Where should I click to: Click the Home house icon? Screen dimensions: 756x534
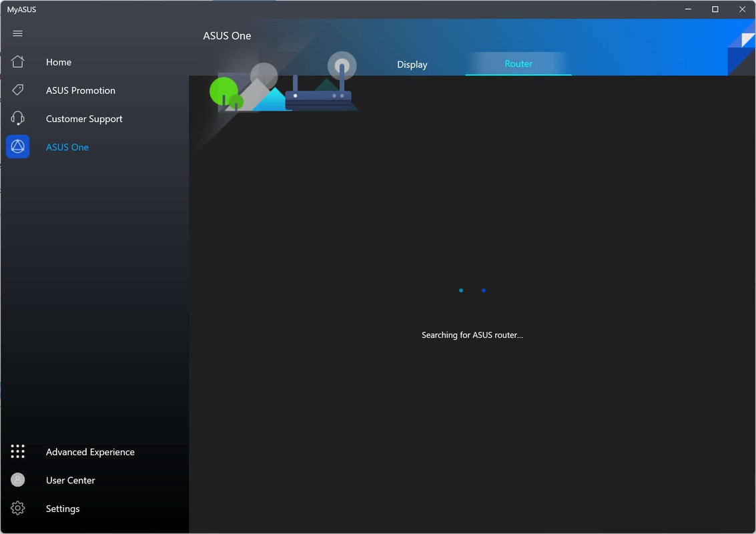point(18,62)
